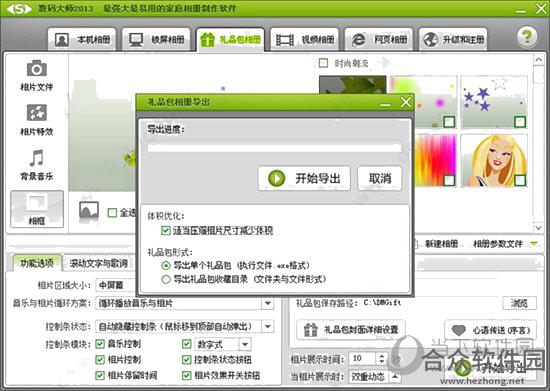
Task: Click gift box icon on 礼品包封面详细设置
Action: coord(310,330)
